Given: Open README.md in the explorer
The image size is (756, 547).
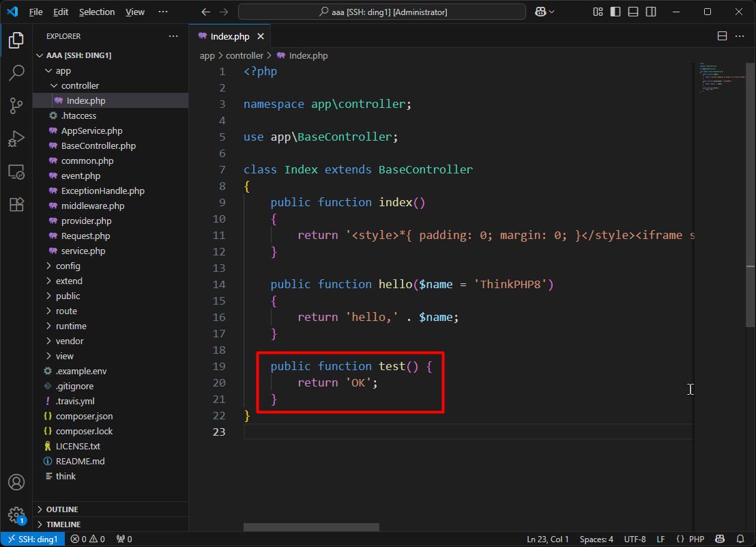Looking at the screenshot, I should pos(111,461).
